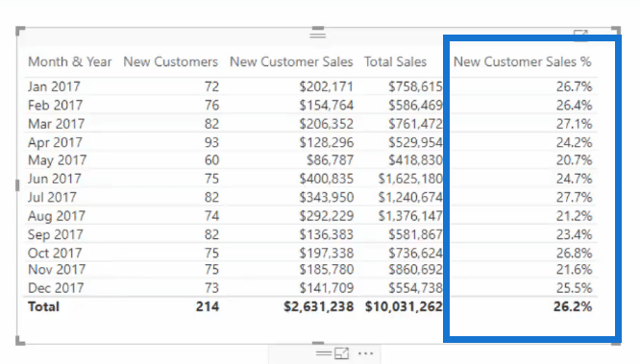Open the More options ellipsis menu
640x364 pixels.
(x=366, y=353)
